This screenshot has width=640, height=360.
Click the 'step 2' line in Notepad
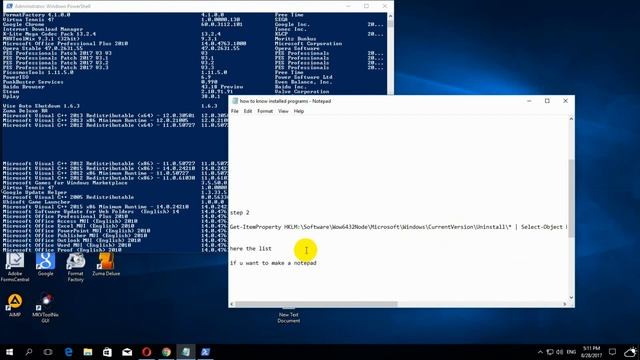pyautogui.click(x=240, y=213)
